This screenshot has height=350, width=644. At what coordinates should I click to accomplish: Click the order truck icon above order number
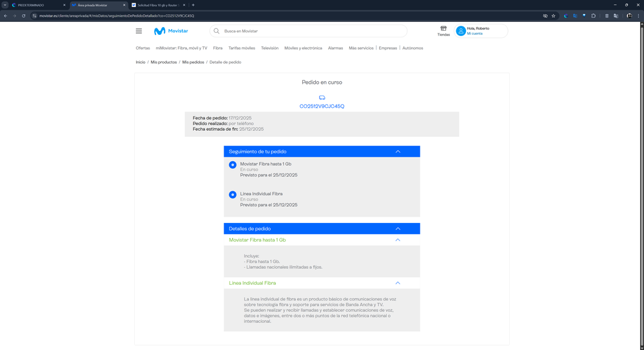(x=322, y=98)
